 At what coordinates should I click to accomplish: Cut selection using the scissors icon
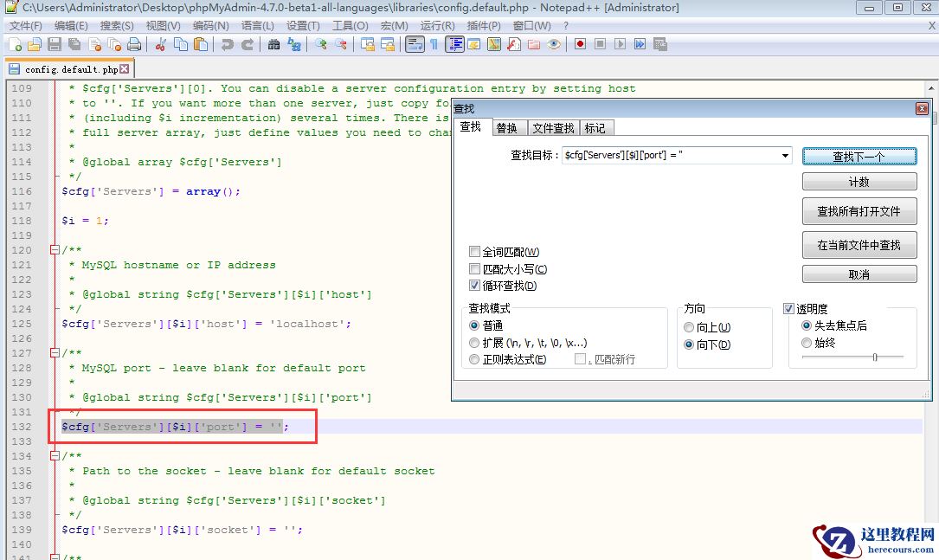point(160,44)
